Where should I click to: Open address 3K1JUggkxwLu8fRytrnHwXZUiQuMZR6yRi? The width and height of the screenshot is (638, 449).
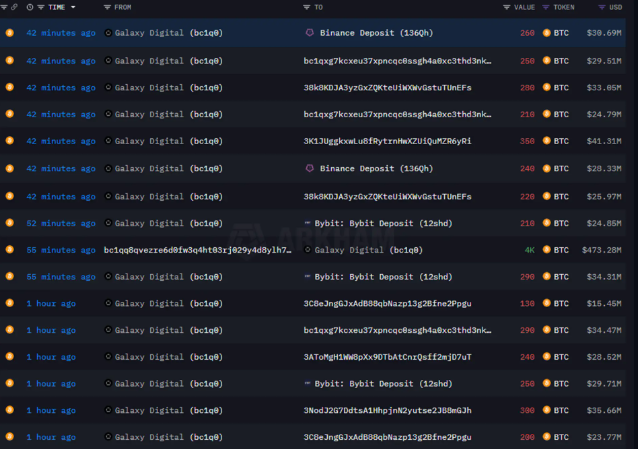click(387, 141)
